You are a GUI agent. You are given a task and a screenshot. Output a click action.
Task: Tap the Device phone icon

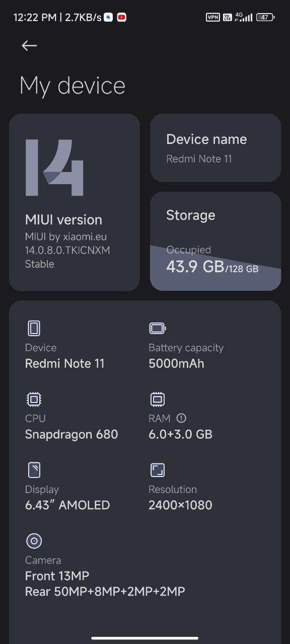click(x=34, y=329)
